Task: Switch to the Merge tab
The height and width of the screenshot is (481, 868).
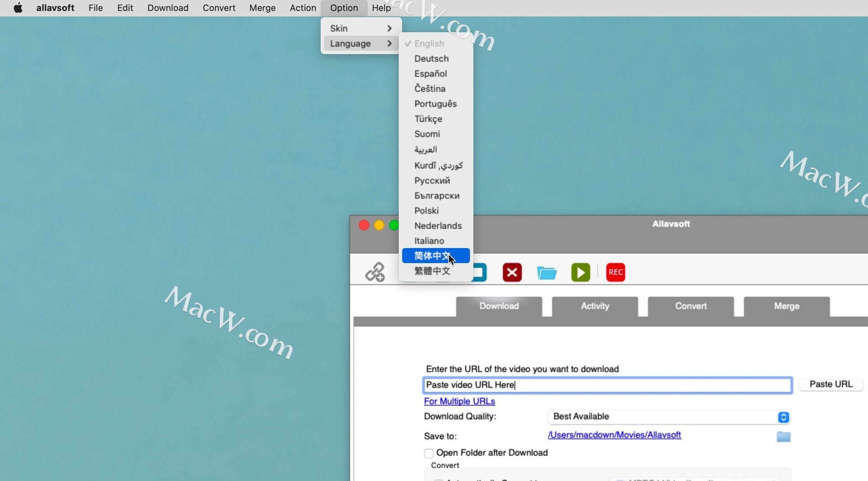Action: coord(787,307)
